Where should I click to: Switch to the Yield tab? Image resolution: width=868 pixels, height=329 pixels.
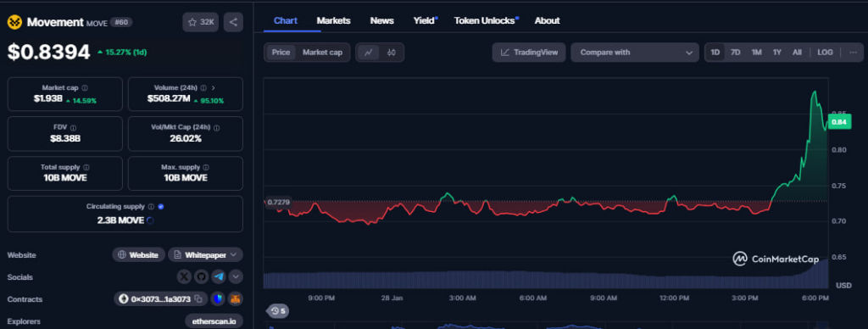[425, 20]
